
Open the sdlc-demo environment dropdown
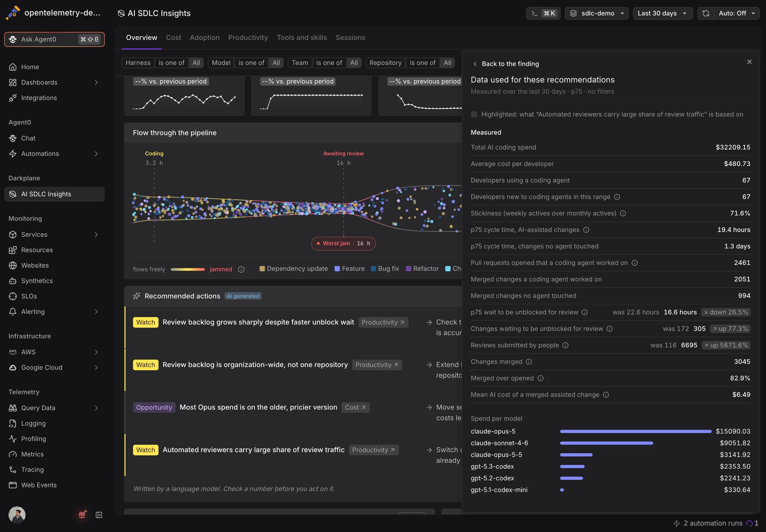(x=596, y=13)
